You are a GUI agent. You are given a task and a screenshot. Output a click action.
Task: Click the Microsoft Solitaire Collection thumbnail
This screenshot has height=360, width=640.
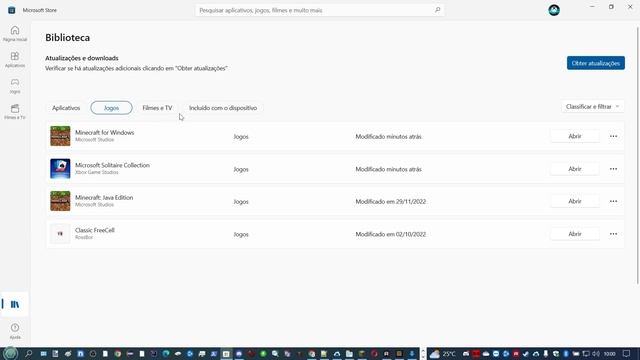pos(60,169)
